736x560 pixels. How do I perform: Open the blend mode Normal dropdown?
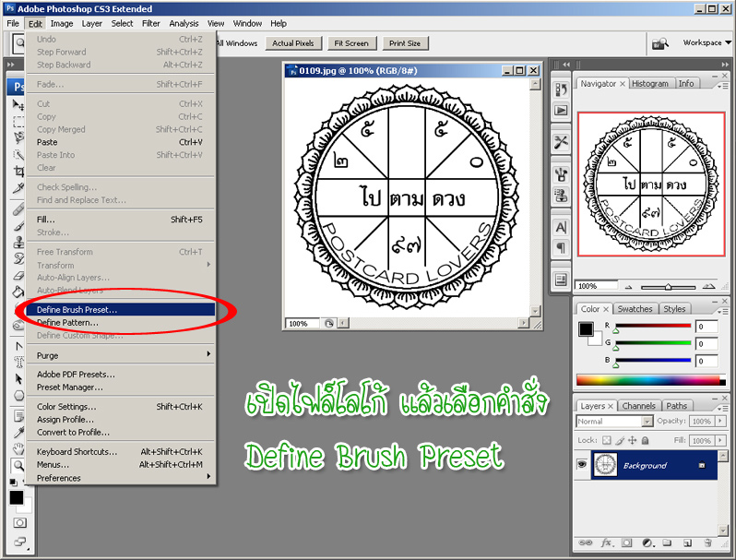(614, 421)
